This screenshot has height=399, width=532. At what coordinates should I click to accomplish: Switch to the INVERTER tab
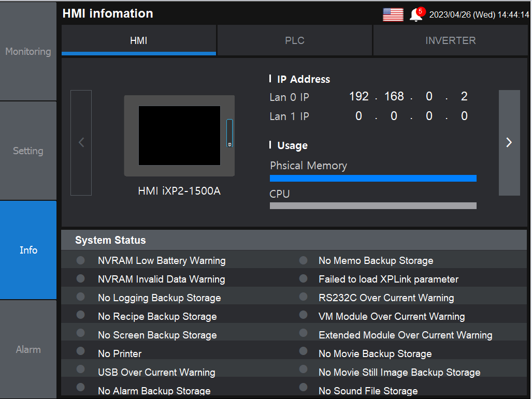(x=450, y=40)
